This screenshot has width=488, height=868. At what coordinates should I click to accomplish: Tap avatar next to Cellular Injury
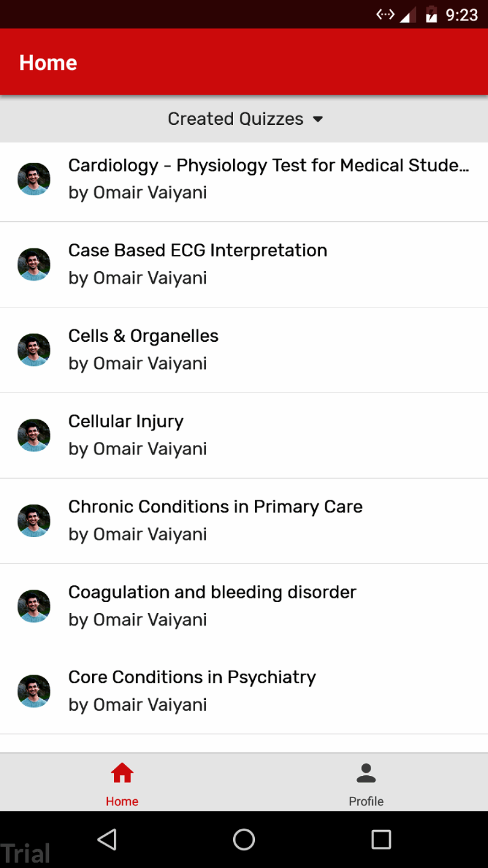[34, 435]
